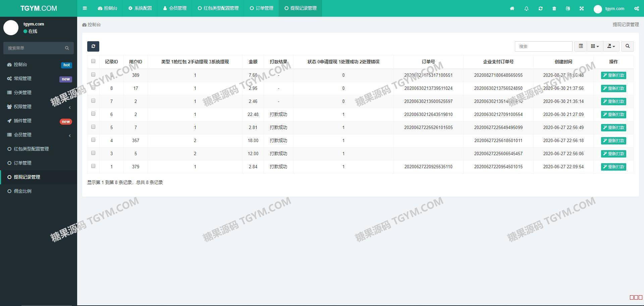Click 重新打款 for record ID 6
The width and height of the screenshot is (644, 306).
pos(613,115)
